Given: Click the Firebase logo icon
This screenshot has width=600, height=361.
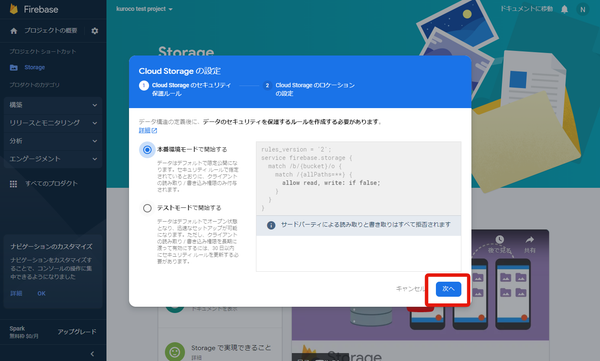Looking at the screenshot, I should coord(14,9).
